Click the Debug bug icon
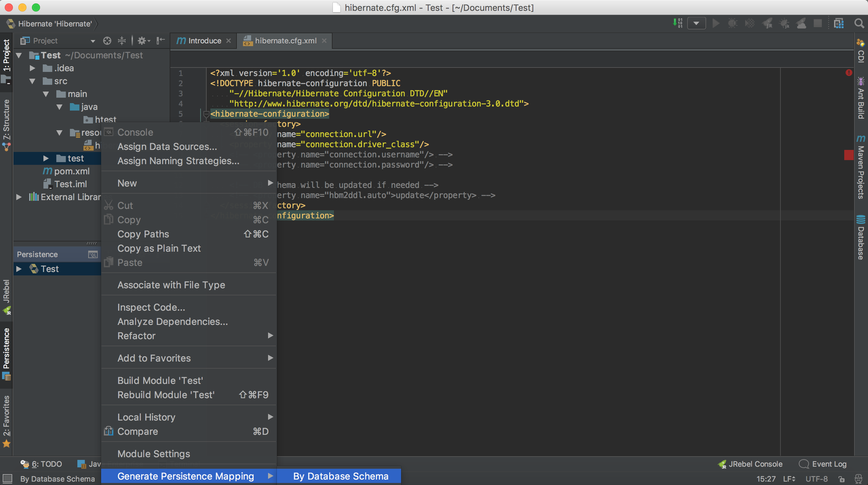The image size is (868, 485). pyautogui.click(x=733, y=23)
